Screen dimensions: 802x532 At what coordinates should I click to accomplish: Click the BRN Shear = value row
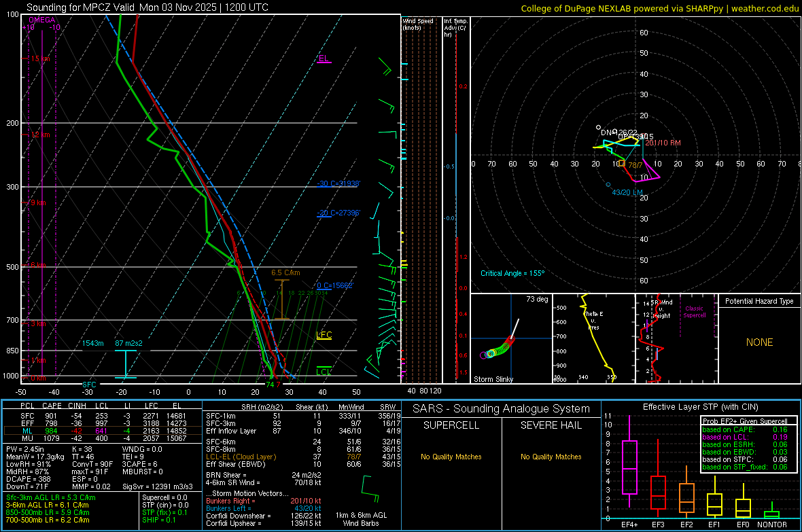coord(264,475)
